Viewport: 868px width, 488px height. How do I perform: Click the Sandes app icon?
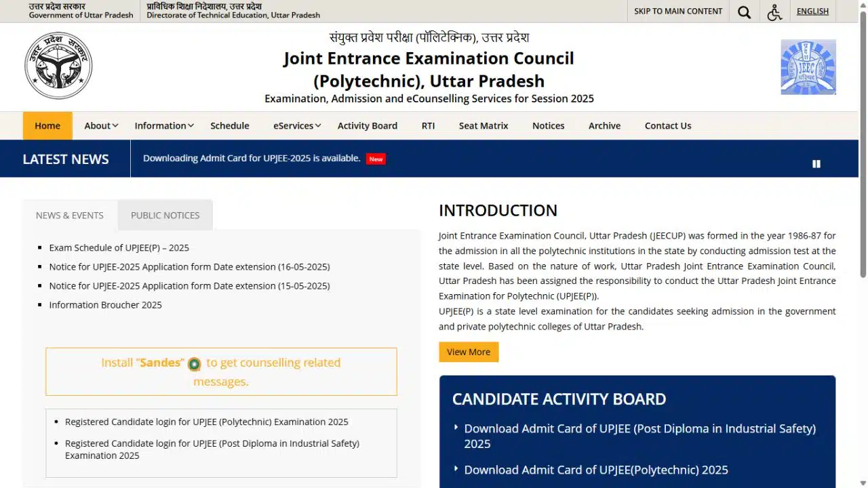tap(194, 364)
